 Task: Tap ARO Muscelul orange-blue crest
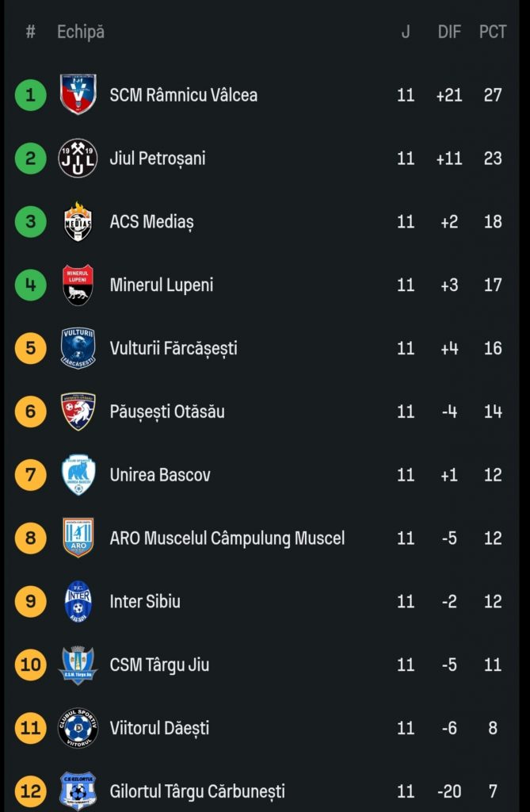tap(78, 538)
